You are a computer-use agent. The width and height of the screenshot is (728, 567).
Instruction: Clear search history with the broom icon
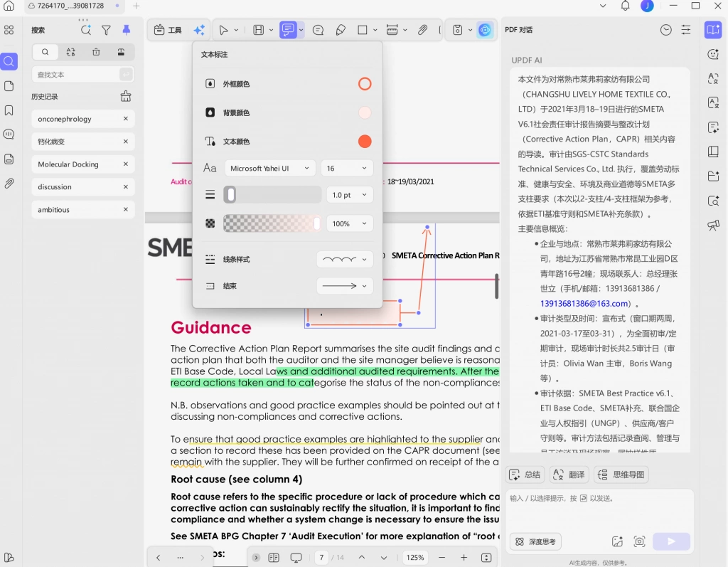tap(126, 96)
